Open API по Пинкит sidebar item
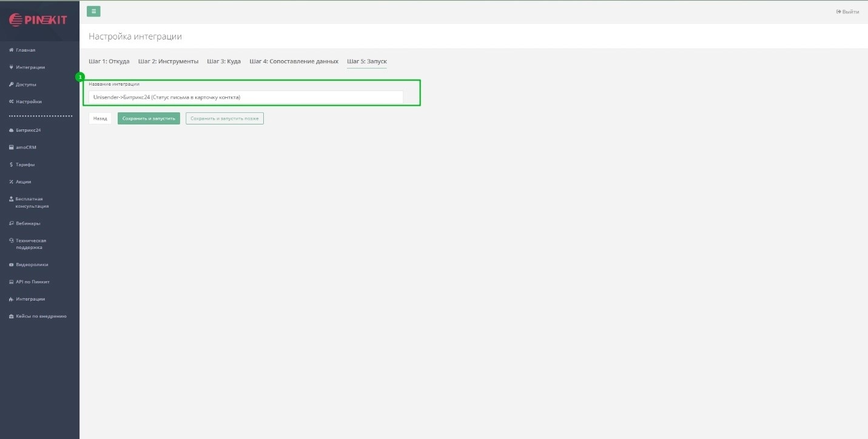 32,282
